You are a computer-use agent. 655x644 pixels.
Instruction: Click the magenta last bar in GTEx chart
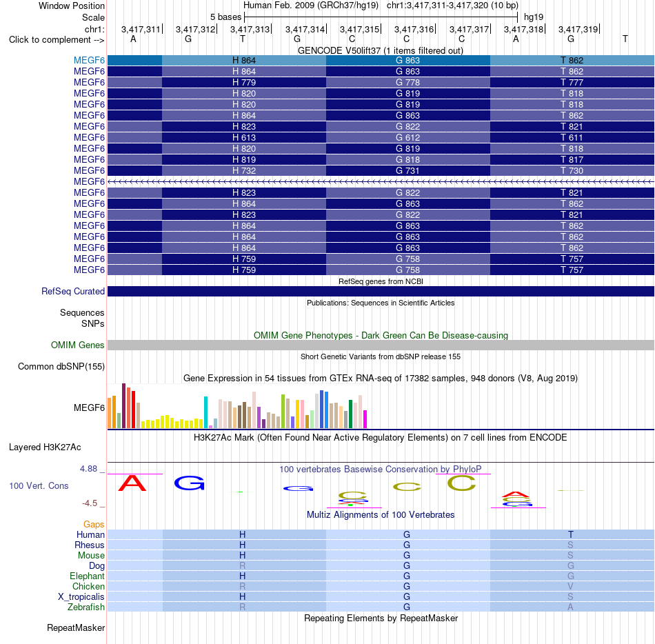click(365, 419)
